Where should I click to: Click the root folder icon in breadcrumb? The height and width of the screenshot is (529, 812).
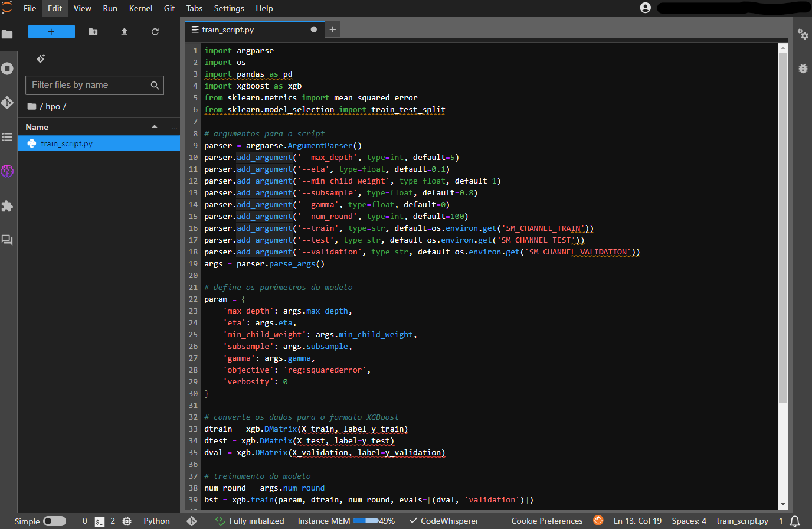click(32, 106)
